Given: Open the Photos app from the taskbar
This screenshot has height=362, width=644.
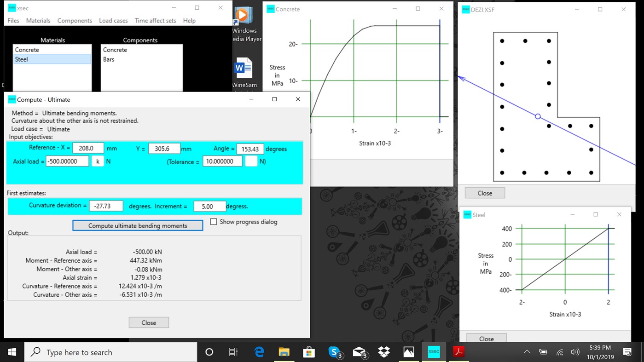Looking at the screenshot, I should [408, 352].
